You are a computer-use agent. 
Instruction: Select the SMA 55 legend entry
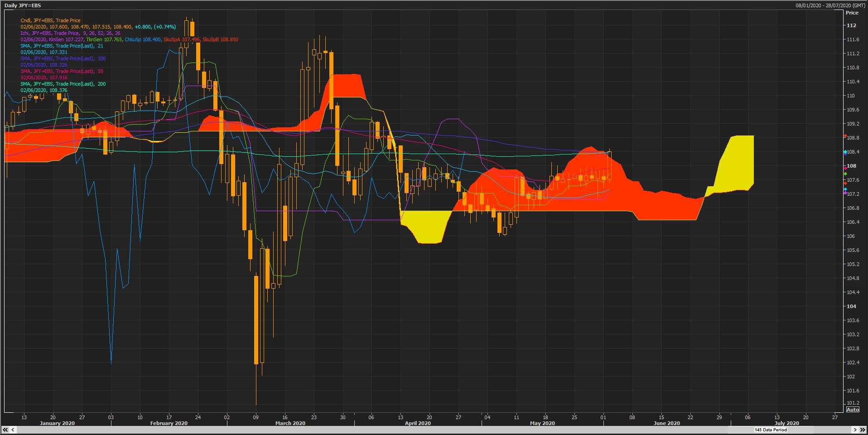[62, 71]
